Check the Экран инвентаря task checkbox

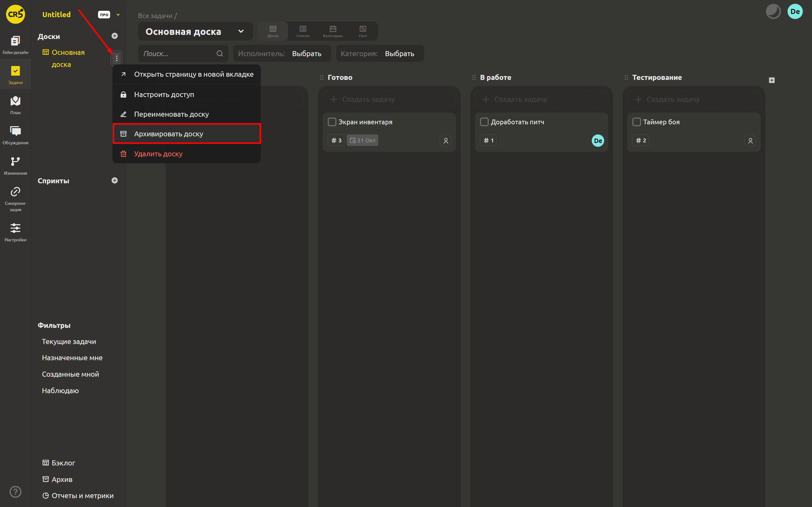(332, 122)
